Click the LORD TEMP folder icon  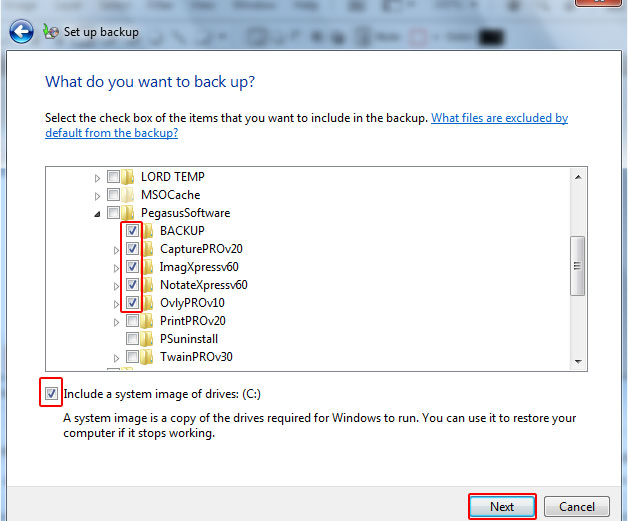130,177
